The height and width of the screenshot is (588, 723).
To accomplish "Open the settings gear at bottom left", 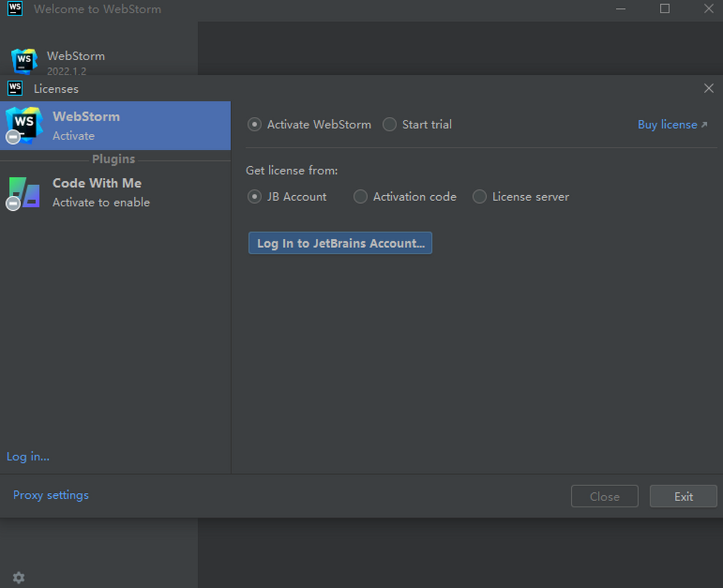I will point(19,578).
